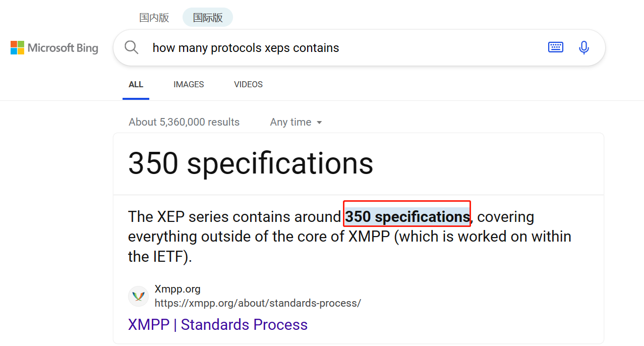Open the on-screen keyboard icon
This screenshot has width=644, height=346.
point(556,47)
